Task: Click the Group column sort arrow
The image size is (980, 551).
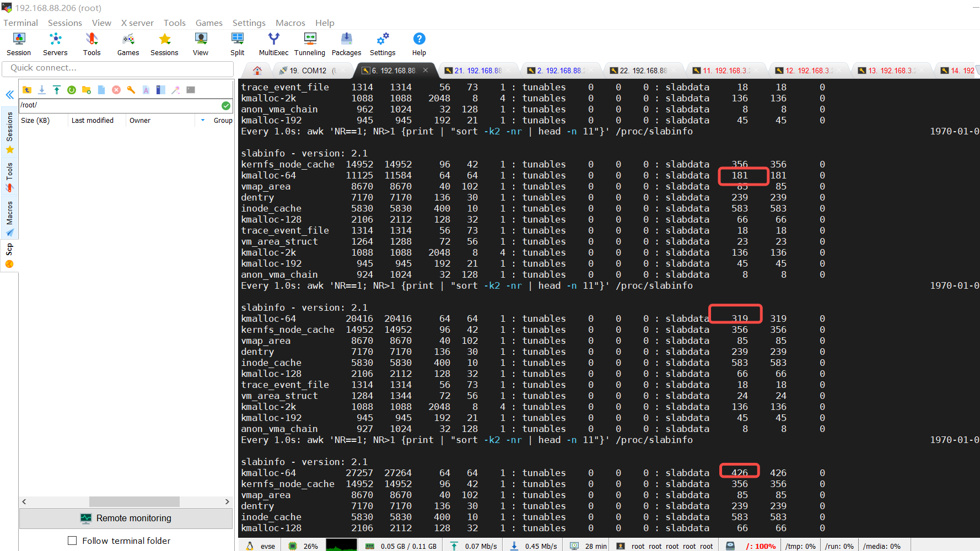Action: [203, 120]
